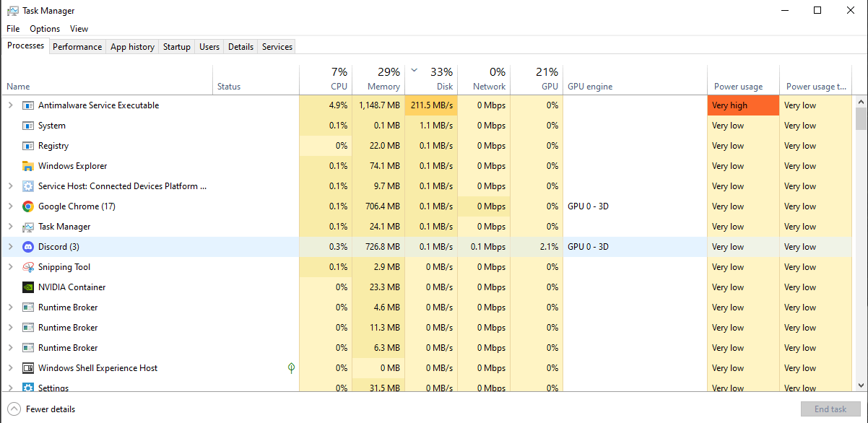This screenshot has height=423, width=868.
Task: Click the Service Host: Connected Devices Platform icon
Action: 27,186
